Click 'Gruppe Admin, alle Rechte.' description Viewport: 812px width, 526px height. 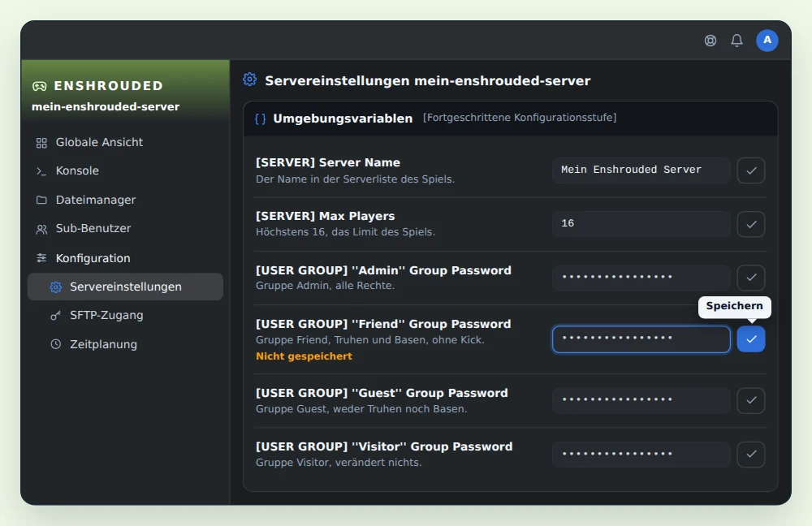(326, 285)
